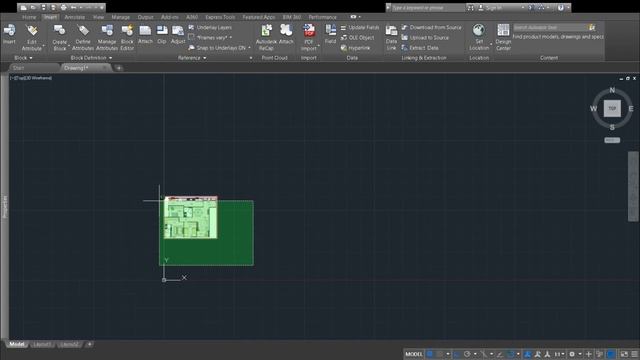Toggle the grid display in status bar
The height and width of the screenshot is (360, 640).
click(x=430, y=354)
